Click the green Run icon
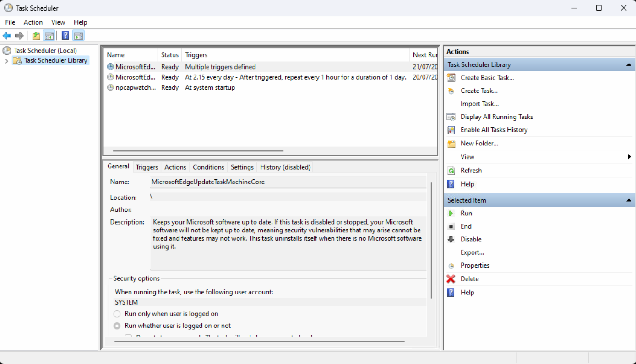The image size is (636, 364). pos(451,213)
